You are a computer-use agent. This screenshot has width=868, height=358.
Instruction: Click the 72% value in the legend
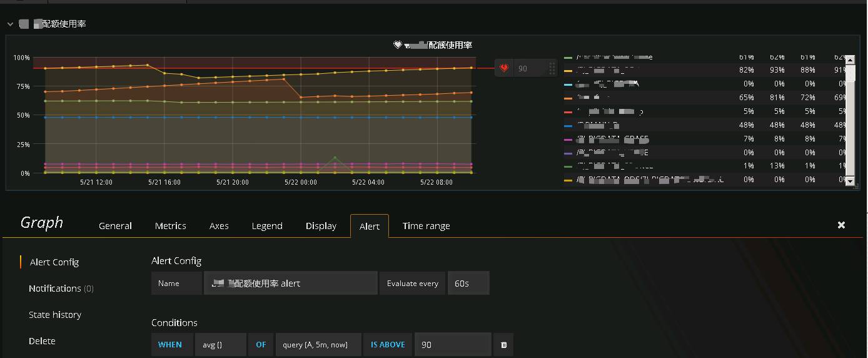click(808, 98)
